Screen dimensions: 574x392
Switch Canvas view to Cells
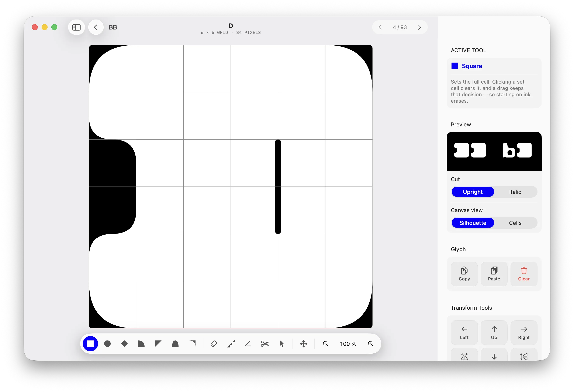click(515, 223)
